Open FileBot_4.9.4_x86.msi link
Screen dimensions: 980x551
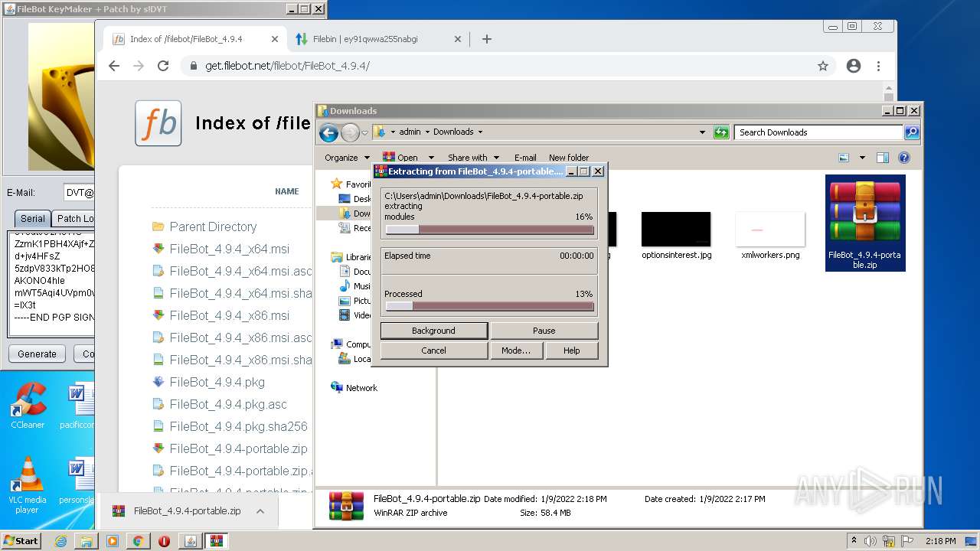click(x=230, y=315)
